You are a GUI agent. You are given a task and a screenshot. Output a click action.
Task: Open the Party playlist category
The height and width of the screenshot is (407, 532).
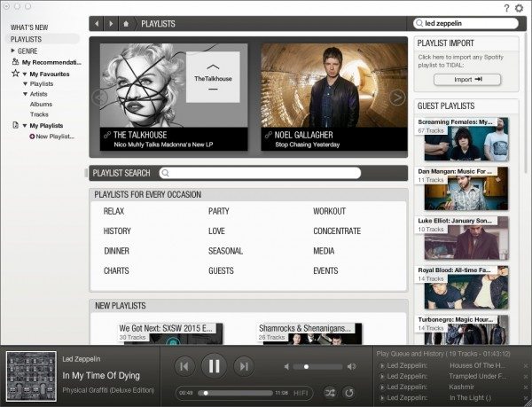[x=219, y=211]
